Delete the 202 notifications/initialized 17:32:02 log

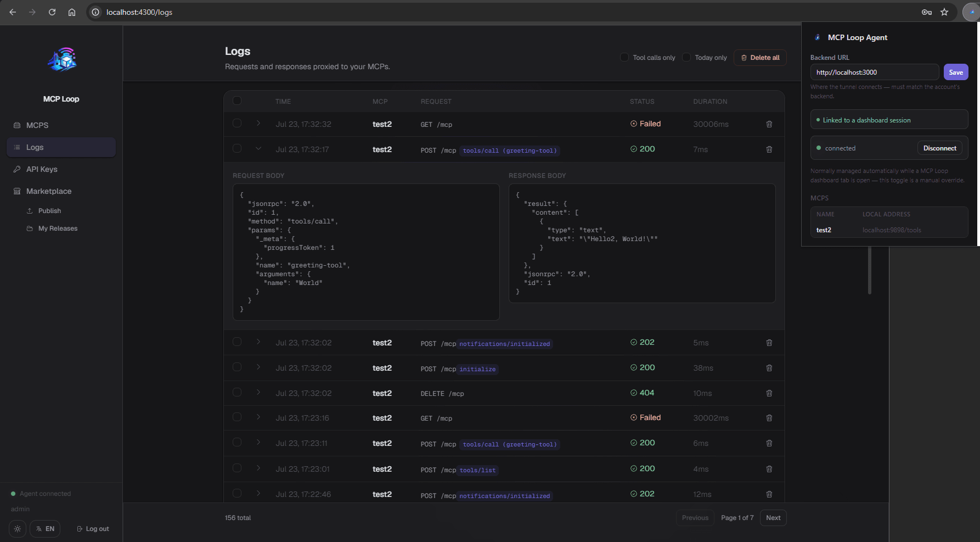(x=769, y=343)
